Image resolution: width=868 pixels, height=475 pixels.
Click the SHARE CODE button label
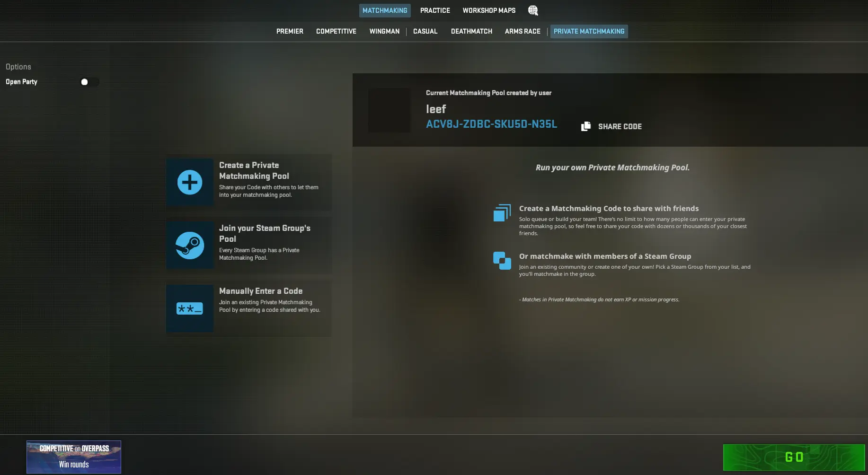pos(620,126)
